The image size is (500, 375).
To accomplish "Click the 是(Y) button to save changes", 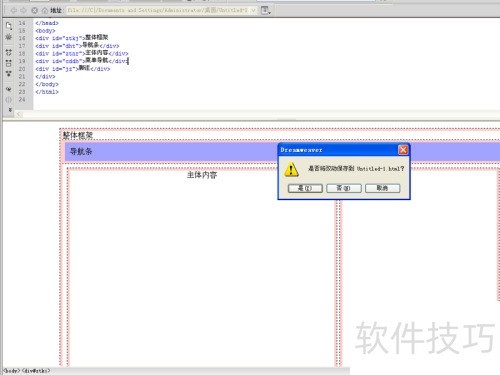I will coord(305,188).
